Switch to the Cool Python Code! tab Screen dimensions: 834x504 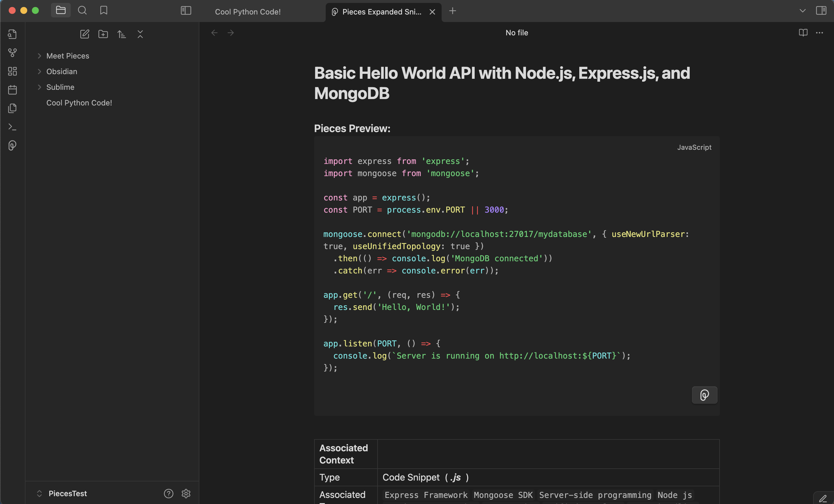click(x=248, y=12)
